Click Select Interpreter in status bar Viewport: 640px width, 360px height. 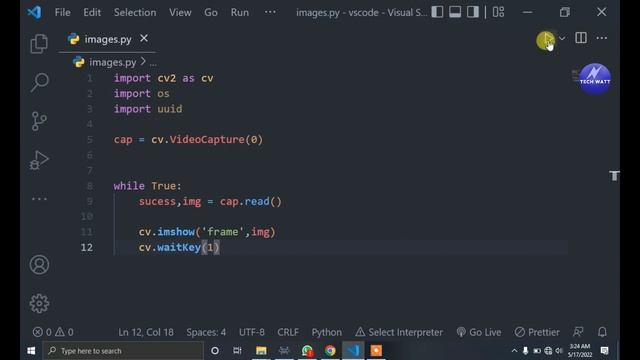399,332
